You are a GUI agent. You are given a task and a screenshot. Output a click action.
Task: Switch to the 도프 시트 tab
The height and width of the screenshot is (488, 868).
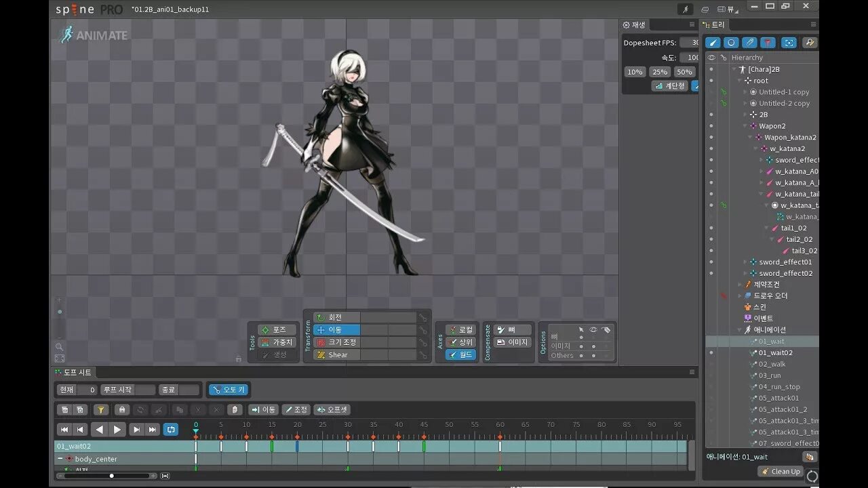[74, 372]
